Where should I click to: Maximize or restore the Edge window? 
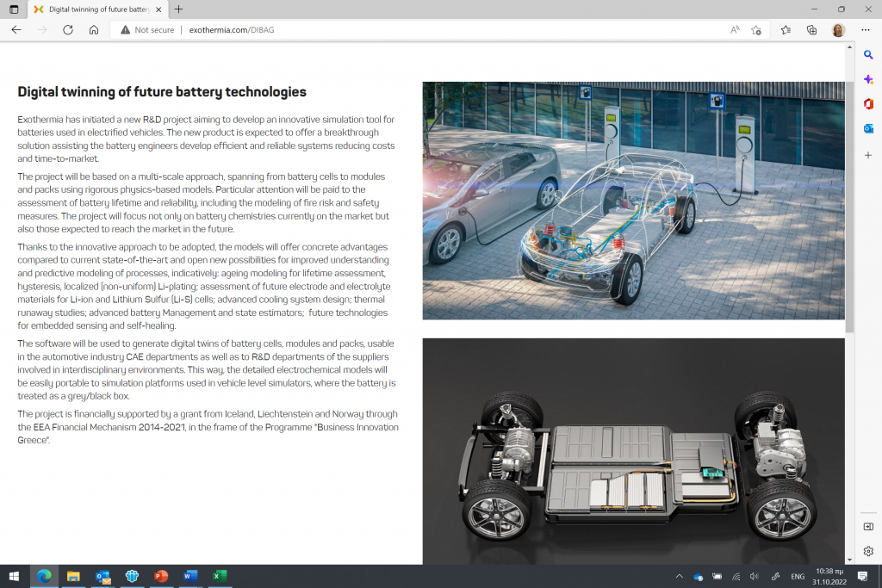pyautogui.click(x=841, y=9)
